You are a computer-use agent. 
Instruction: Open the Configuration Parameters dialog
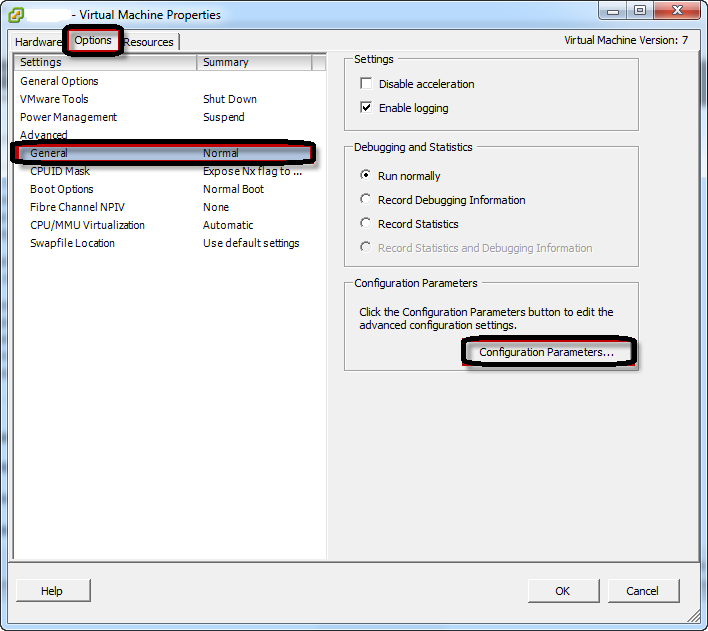click(x=547, y=352)
